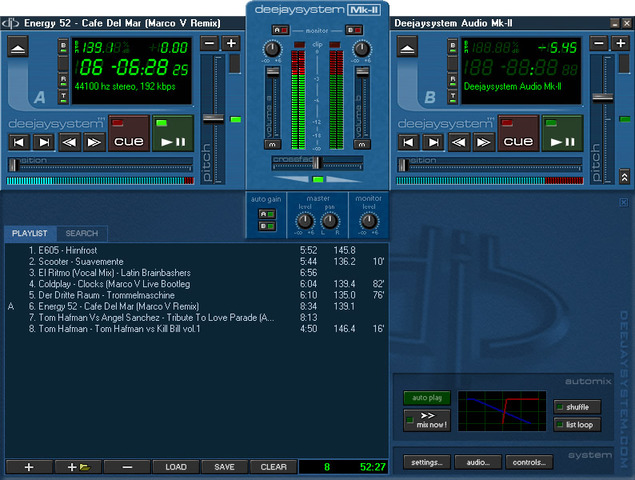The width and height of the screenshot is (635, 480).
Task: Enable monitor for channel A
Action: click(x=280, y=30)
